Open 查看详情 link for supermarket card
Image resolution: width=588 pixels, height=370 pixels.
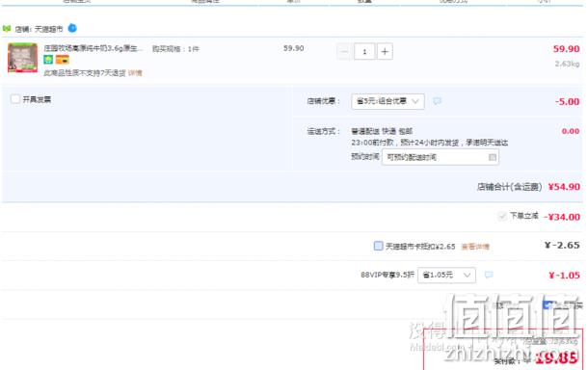(x=475, y=247)
